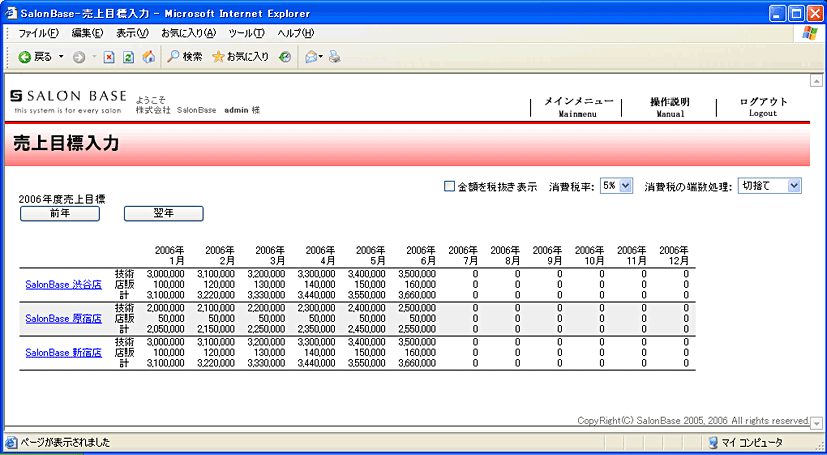
Task: Click the IE title bar page icon
Action: (x=11, y=12)
